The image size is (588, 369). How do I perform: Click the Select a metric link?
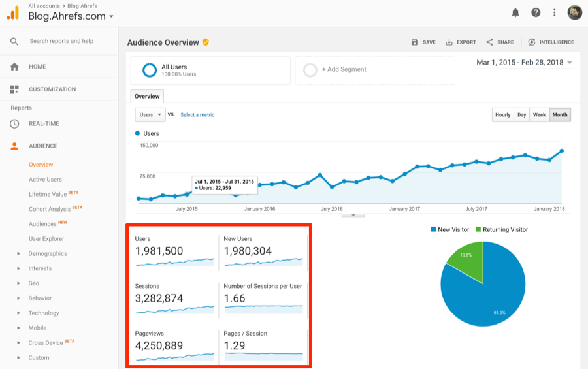click(197, 115)
